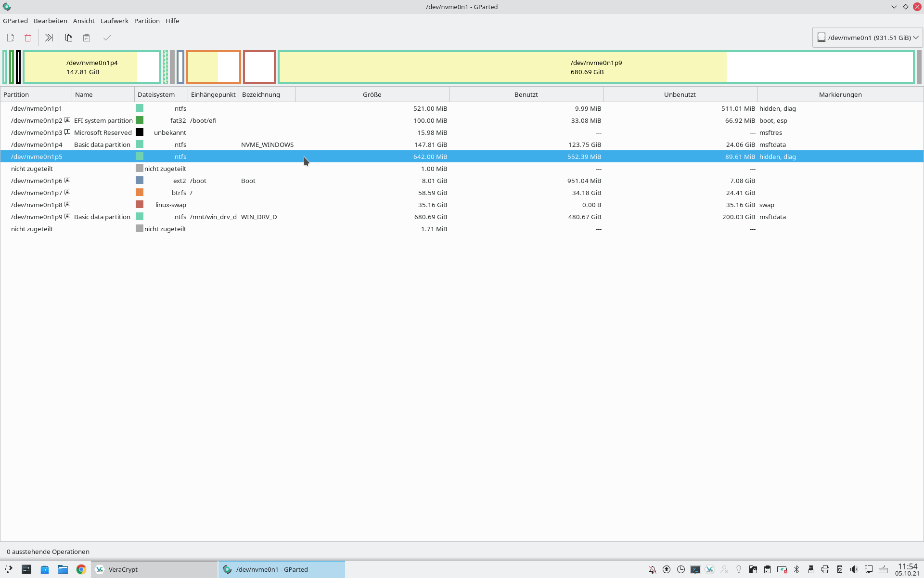Open the Partition menu
The image size is (924, 578).
pos(147,21)
